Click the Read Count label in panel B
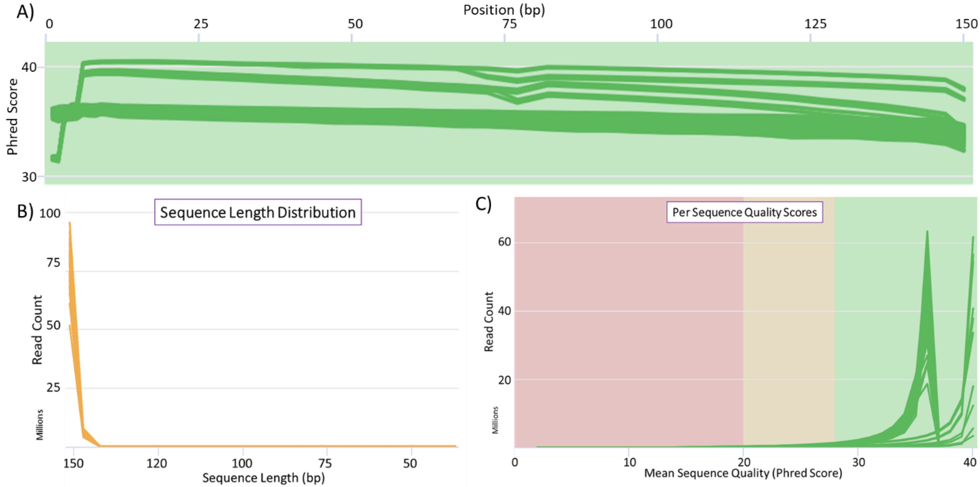Screen dimensions: 980x487 tap(37, 329)
